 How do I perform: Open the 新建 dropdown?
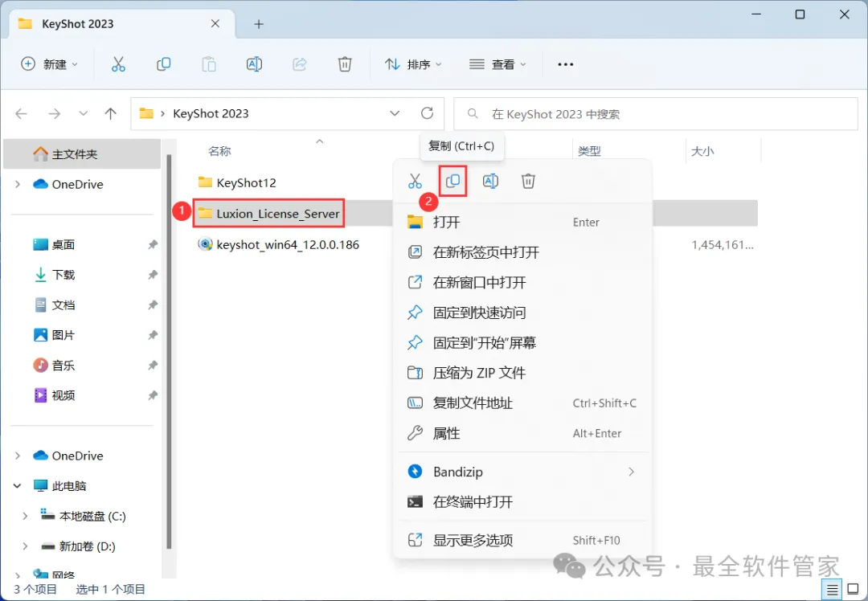click(49, 64)
